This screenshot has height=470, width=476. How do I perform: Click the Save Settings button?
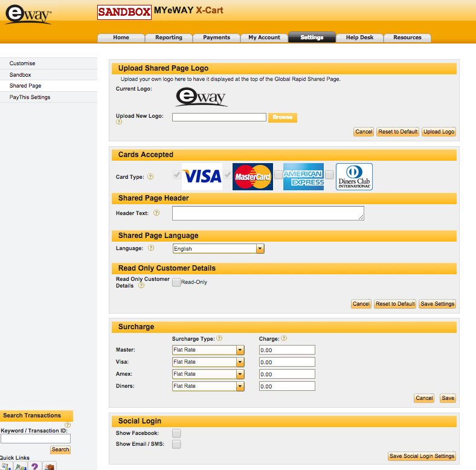coord(437,304)
